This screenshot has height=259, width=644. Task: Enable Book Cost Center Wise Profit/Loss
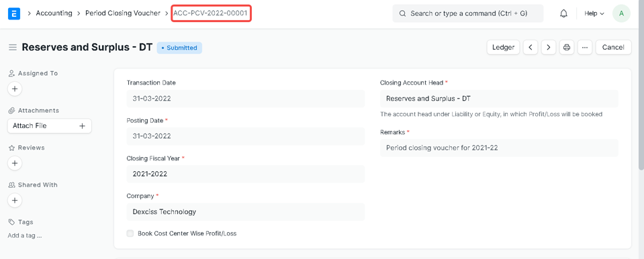[130, 234]
